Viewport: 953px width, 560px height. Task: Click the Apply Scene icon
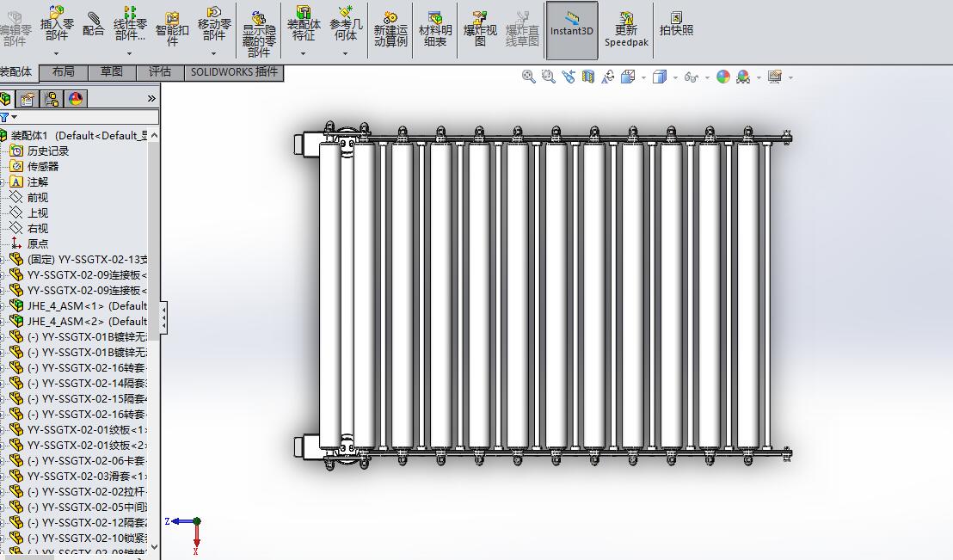[x=743, y=77]
